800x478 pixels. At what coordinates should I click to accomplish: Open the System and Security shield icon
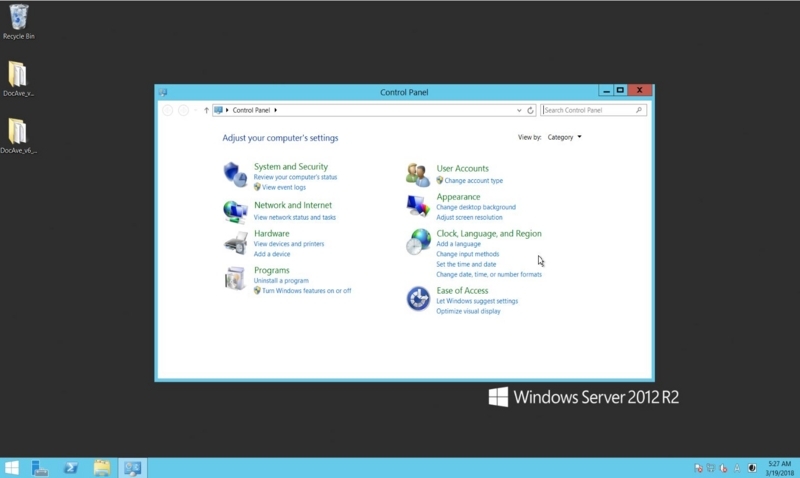pos(235,175)
